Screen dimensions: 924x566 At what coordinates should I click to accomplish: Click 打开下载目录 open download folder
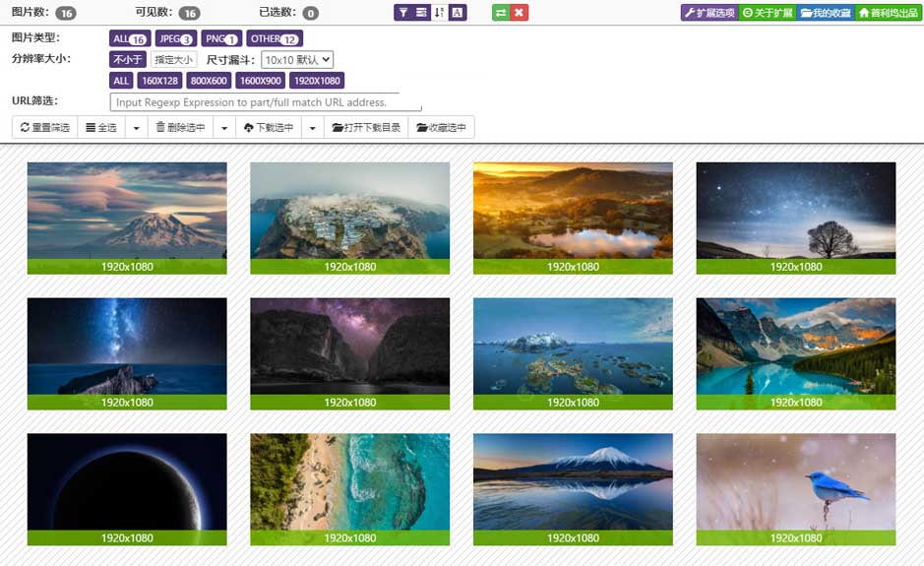pyautogui.click(x=366, y=127)
